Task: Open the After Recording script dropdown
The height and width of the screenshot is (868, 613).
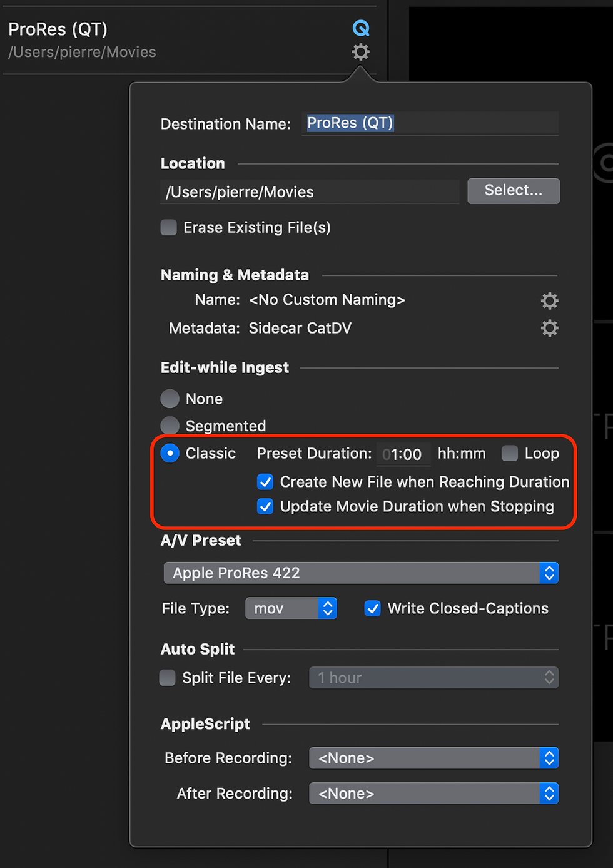Action: pos(433,794)
